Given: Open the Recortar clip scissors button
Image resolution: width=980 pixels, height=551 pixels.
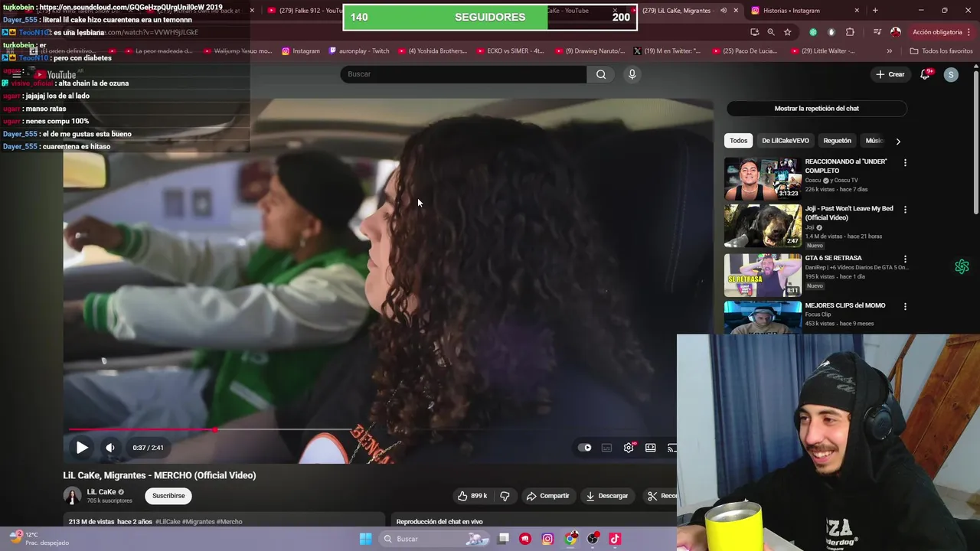Looking at the screenshot, I should (x=659, y=496).
